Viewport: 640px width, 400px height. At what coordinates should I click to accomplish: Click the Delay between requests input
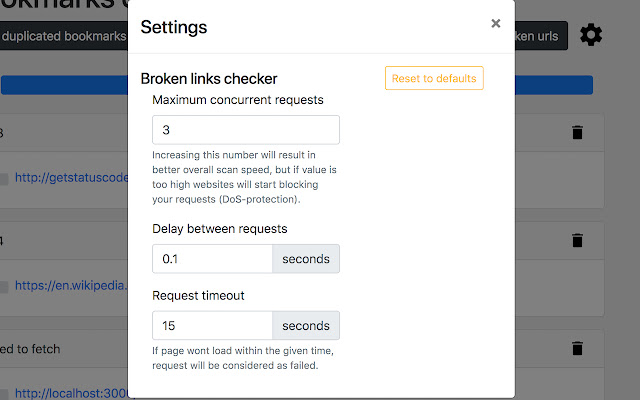point(212,259)
